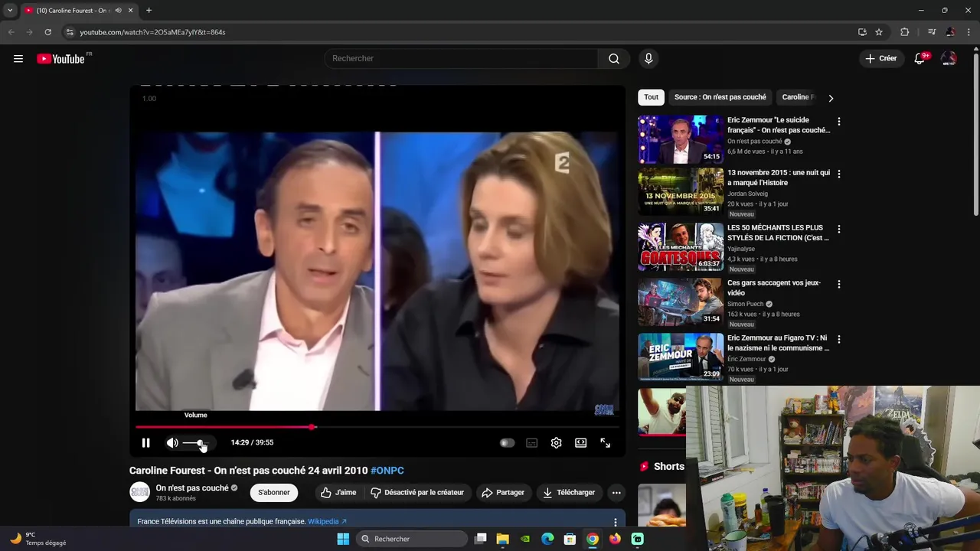Open options for 13 novembre 2015 video
The width and height of the screenshot is (980, 551).
click(838, 174)
